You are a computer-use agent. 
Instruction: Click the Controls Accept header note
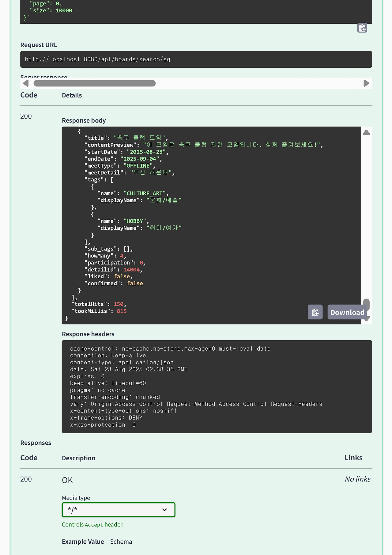pos(93,524)
